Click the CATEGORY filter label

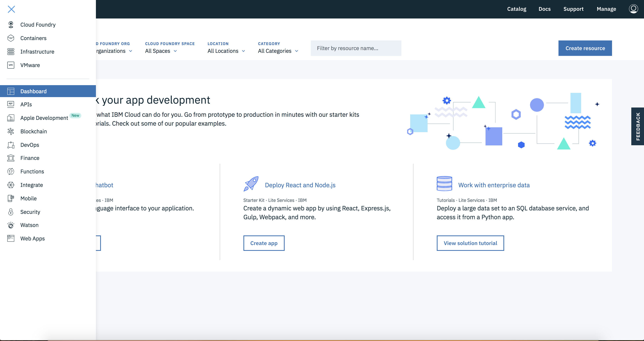pyautogui.click(x=269, y=44)
